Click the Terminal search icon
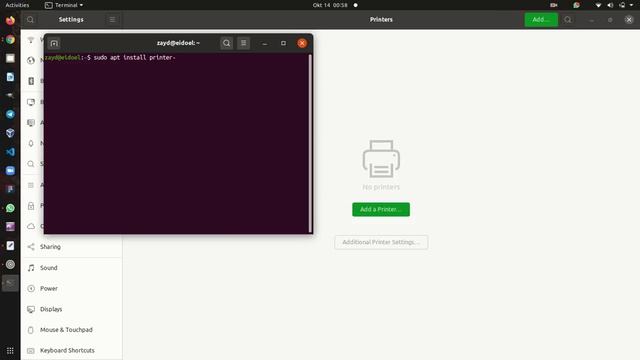640x360 pixels. (x=227, y=43)
